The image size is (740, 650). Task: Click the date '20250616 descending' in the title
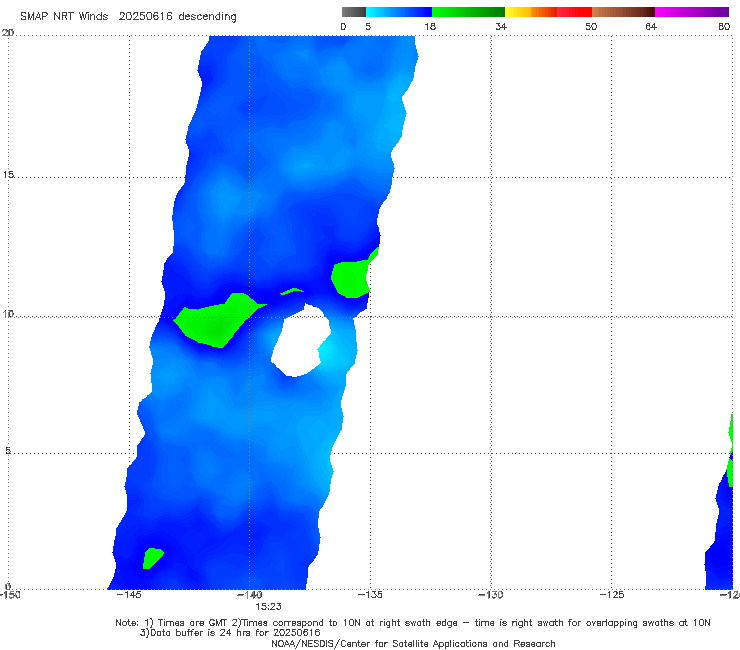[x=177, y=17]
